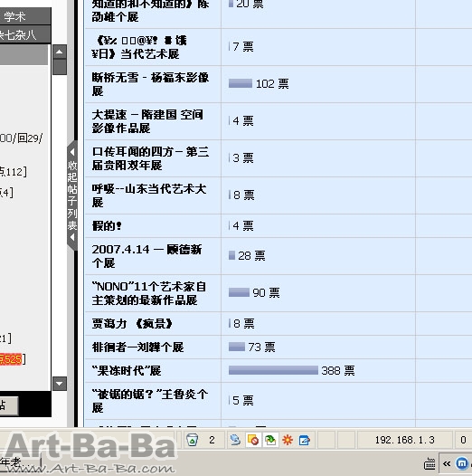The width and height of the screenshot is (472, 476).
Task: Click the 388 票 vote bar for 果冻时代
Action: [x=273, y=370]
